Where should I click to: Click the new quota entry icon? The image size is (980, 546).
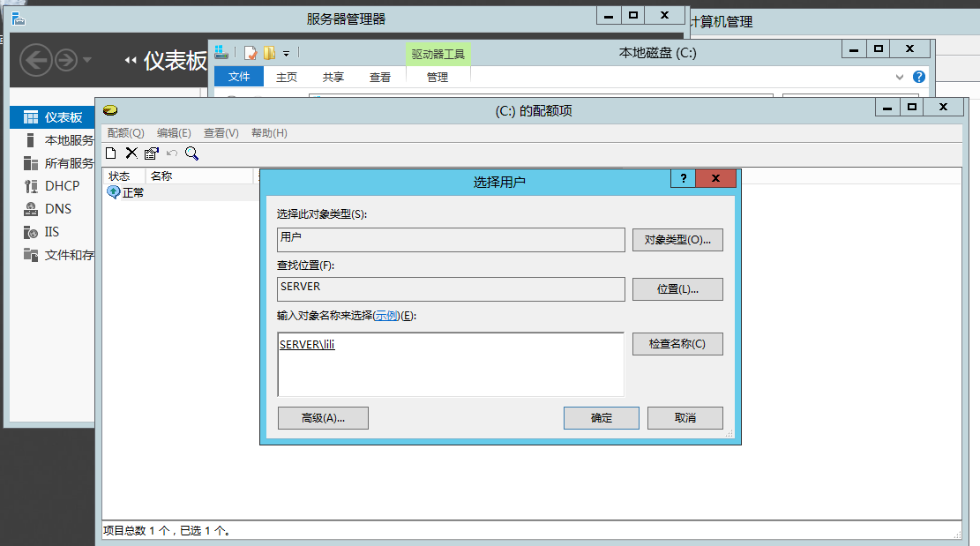110,153
